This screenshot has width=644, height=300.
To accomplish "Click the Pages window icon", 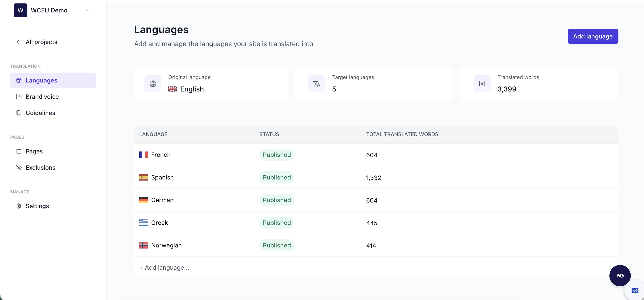I will (19, 151).
